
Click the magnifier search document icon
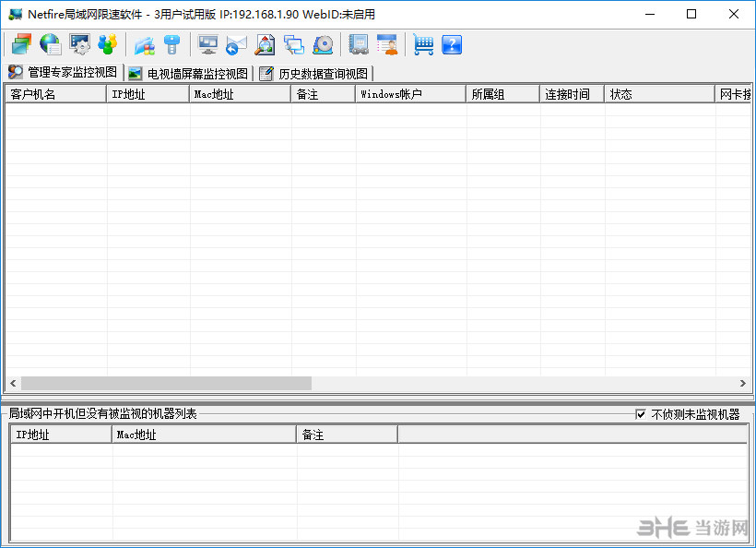266,43
